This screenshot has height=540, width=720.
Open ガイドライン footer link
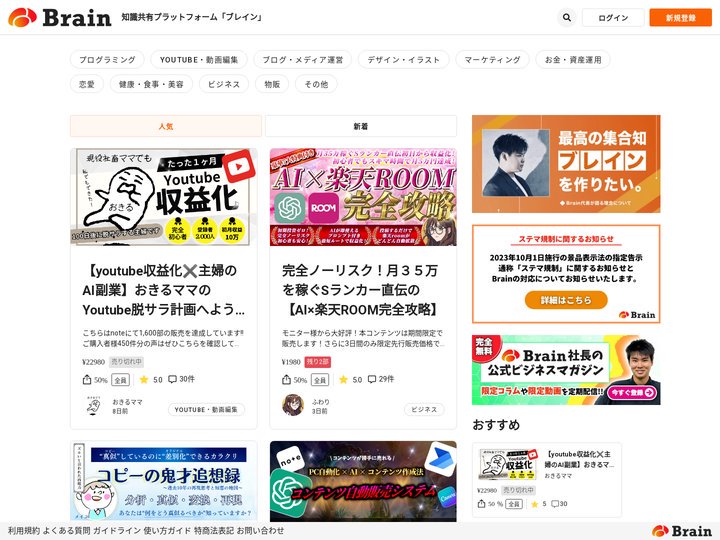[117, 531]
